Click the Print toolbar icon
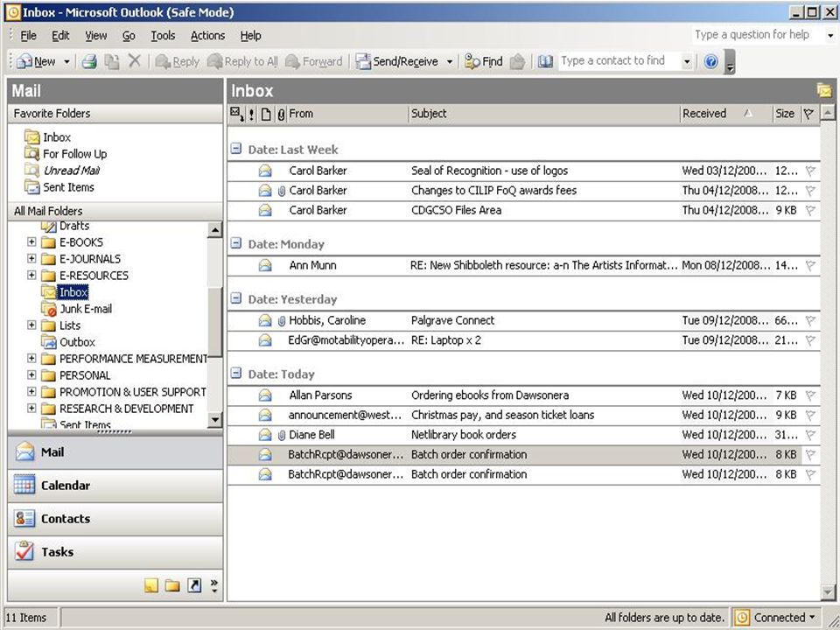 89,61
